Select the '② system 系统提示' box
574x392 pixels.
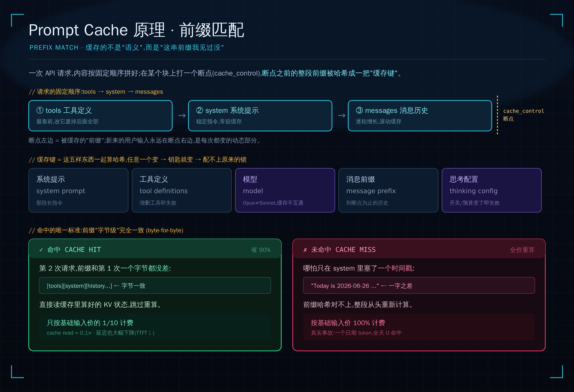[260, 115]
